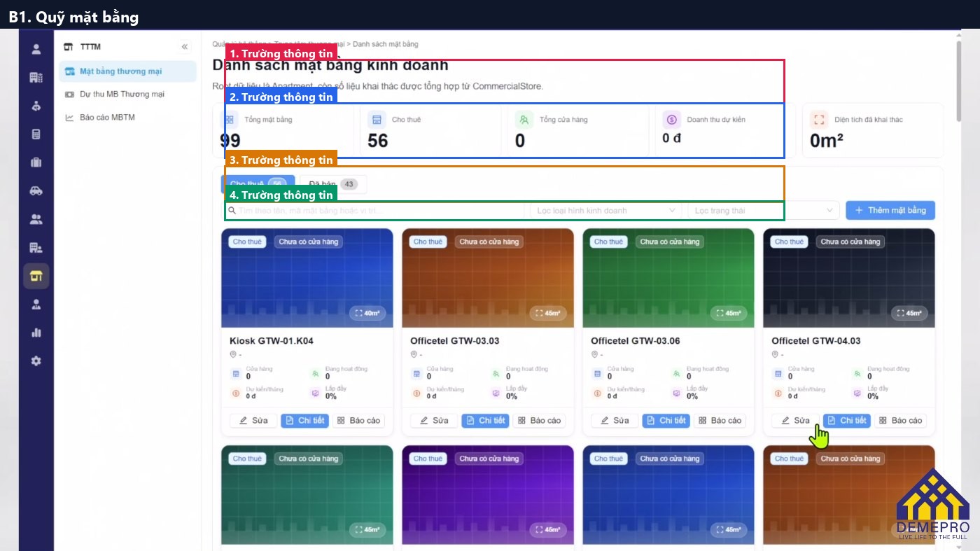The height and width of the screenshot is (551, 980).
Task: Click the Tổng cửa hàng people icon
Action: pyautogui.click(x=524, y=120)
